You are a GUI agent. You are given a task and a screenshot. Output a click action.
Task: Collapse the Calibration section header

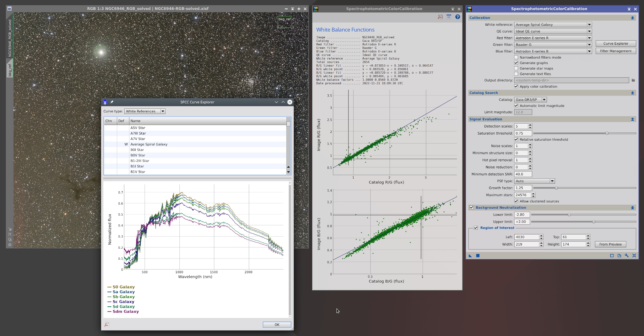632,18
